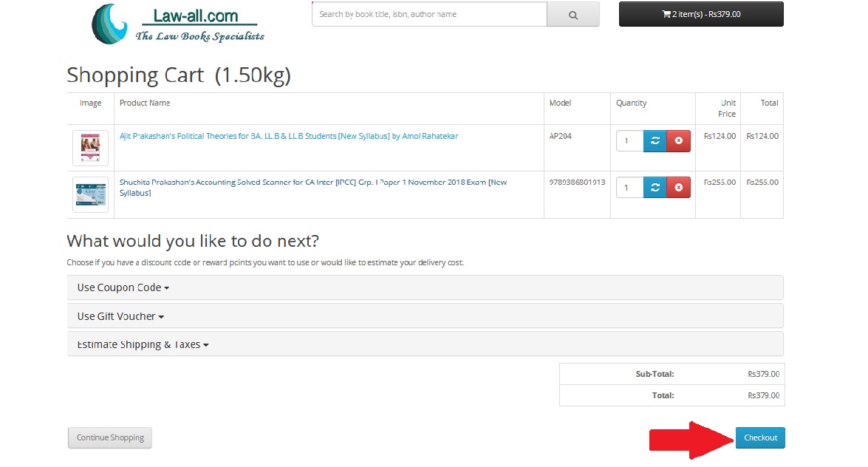This screenshot has height=467, width=868.
Task: Click the Product Name column header
Action: [x=145, y=103]
